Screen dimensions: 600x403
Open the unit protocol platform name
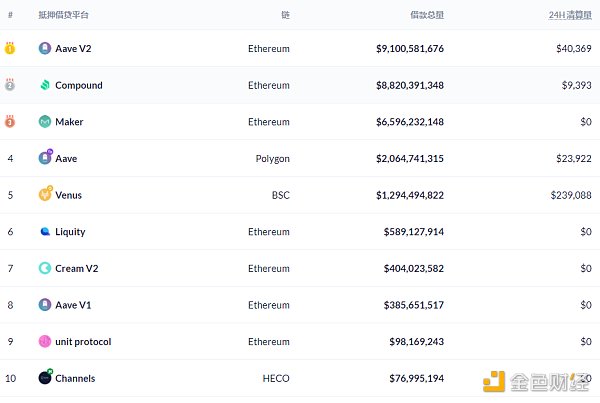83,342
